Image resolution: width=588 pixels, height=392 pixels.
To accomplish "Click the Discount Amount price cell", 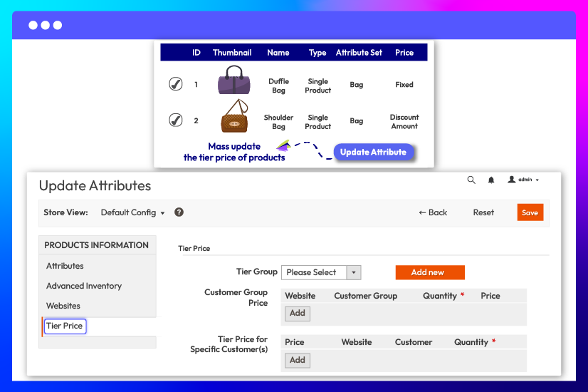I will point(404,122).
